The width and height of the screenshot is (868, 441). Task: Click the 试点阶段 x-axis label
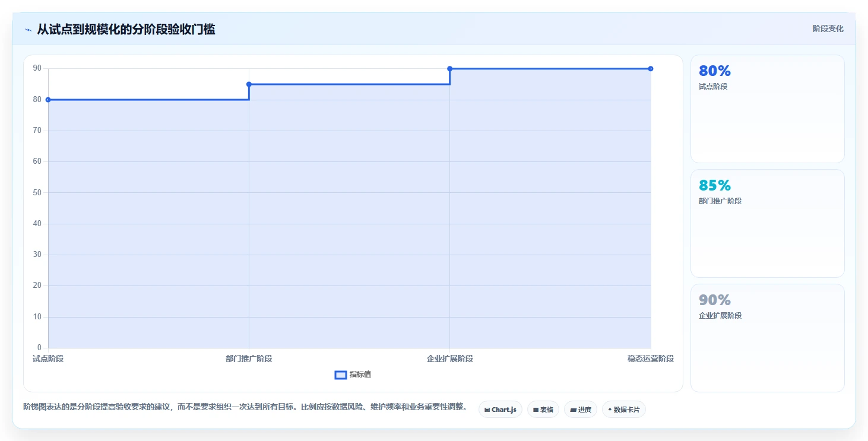tap(48, 359)
